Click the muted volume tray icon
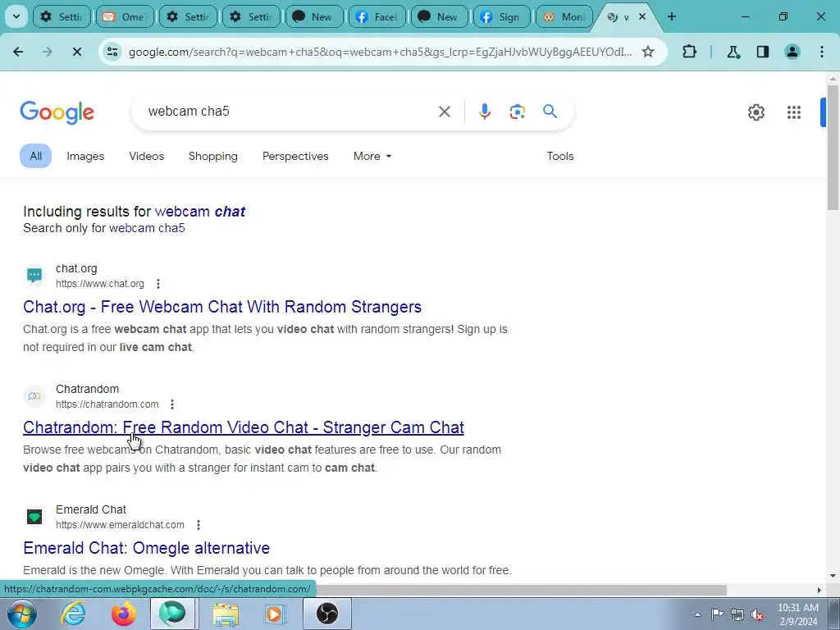This screenshot has height=630, width=840. (x=757, y=614)
